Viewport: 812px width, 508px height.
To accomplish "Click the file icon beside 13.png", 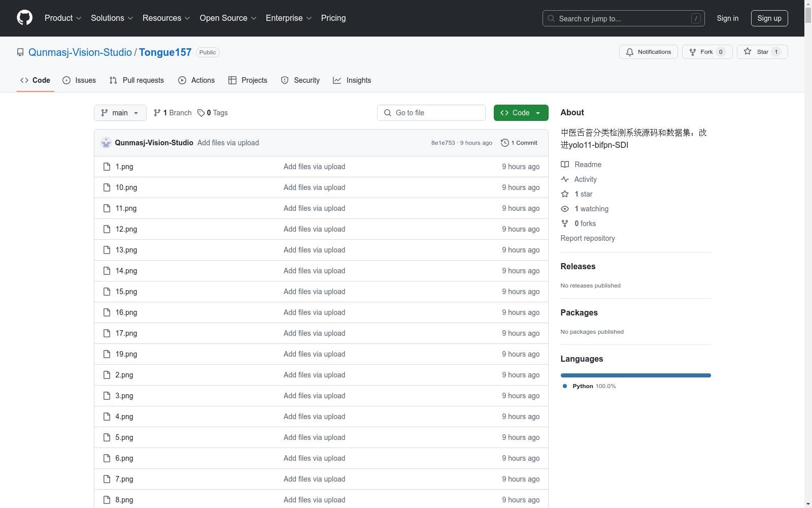I will 107,250.
